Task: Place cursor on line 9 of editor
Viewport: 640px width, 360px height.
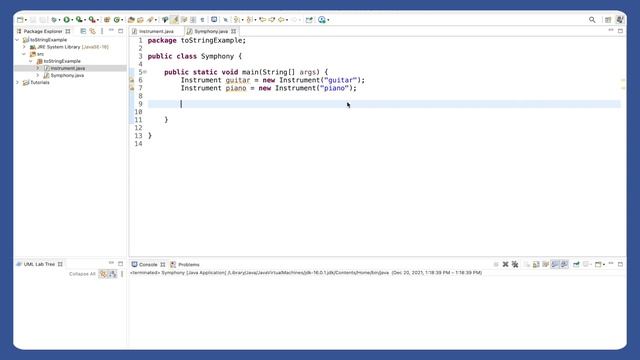Action: (x=384, y=104)
